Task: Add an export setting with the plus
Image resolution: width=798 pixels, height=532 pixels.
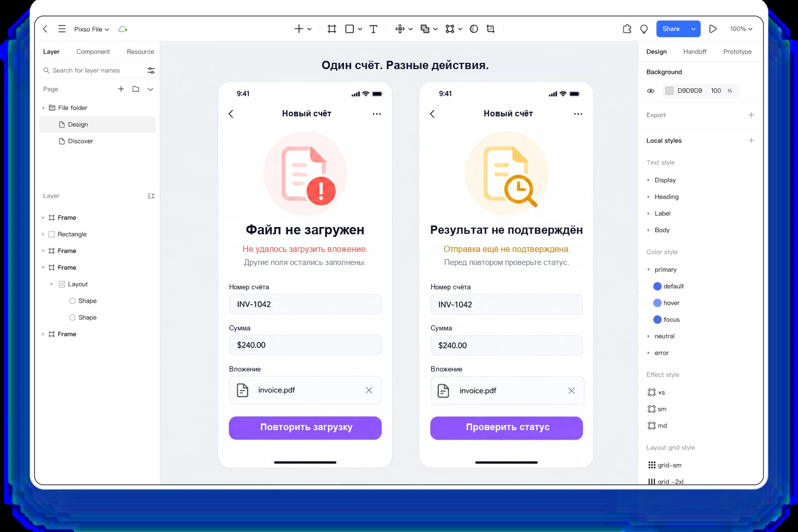Action: tap(751, 115)
